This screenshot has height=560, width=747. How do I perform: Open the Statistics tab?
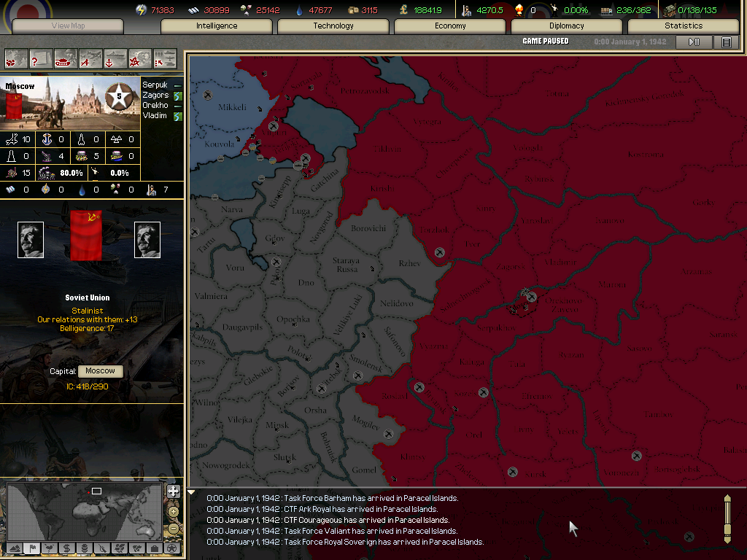(684, 26)
